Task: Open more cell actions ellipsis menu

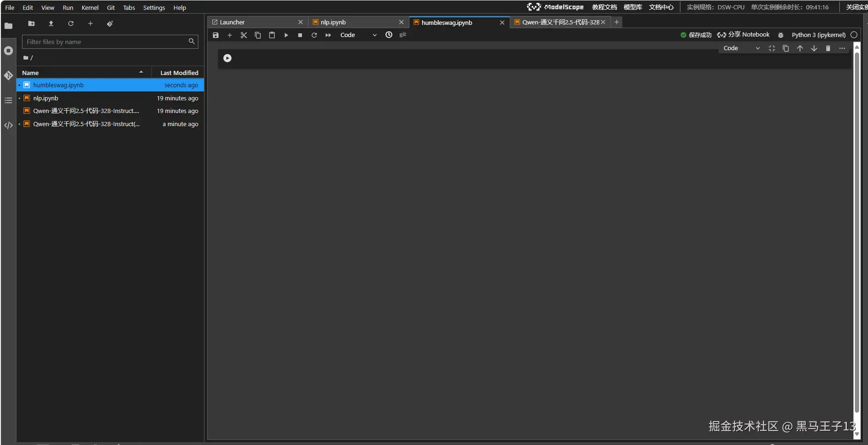Action: pyautogui.click(x=842, y=48)
